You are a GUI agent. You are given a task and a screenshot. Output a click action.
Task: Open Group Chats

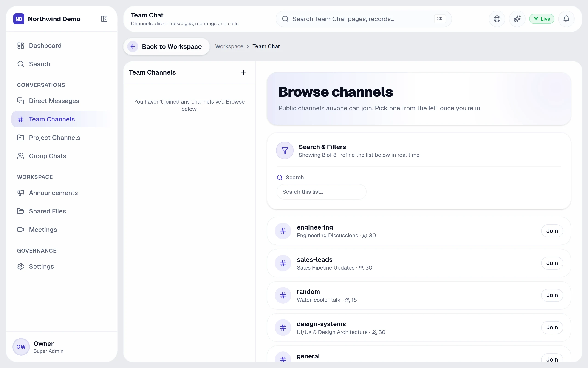[x=61, y=156]
